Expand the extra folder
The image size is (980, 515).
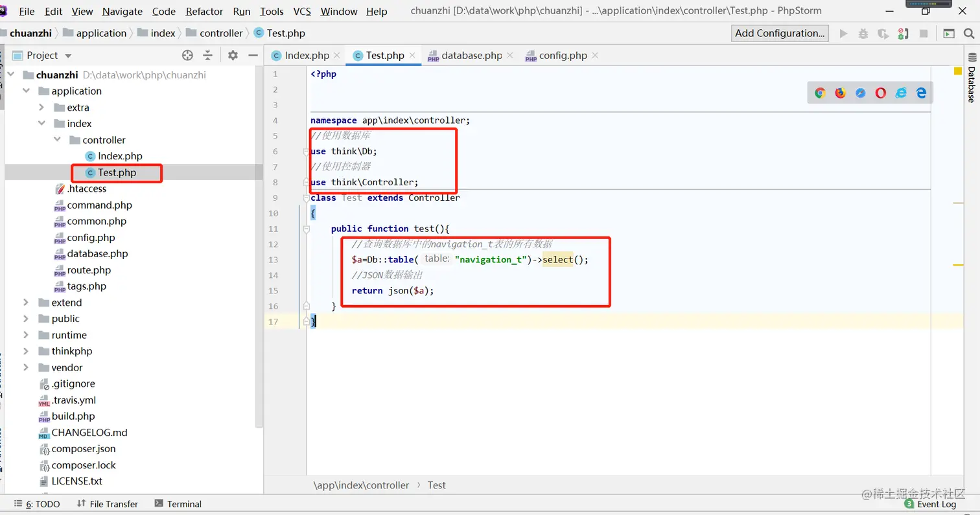[42, 108]
